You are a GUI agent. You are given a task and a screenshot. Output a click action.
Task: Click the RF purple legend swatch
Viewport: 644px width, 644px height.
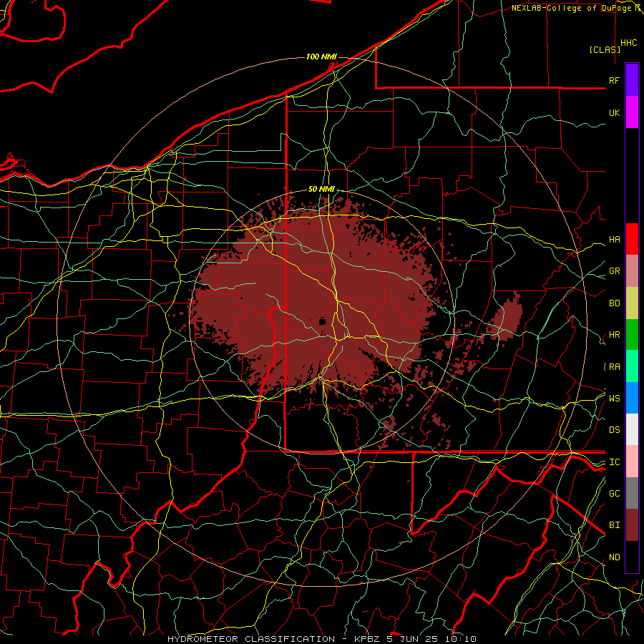coord(632,79)
